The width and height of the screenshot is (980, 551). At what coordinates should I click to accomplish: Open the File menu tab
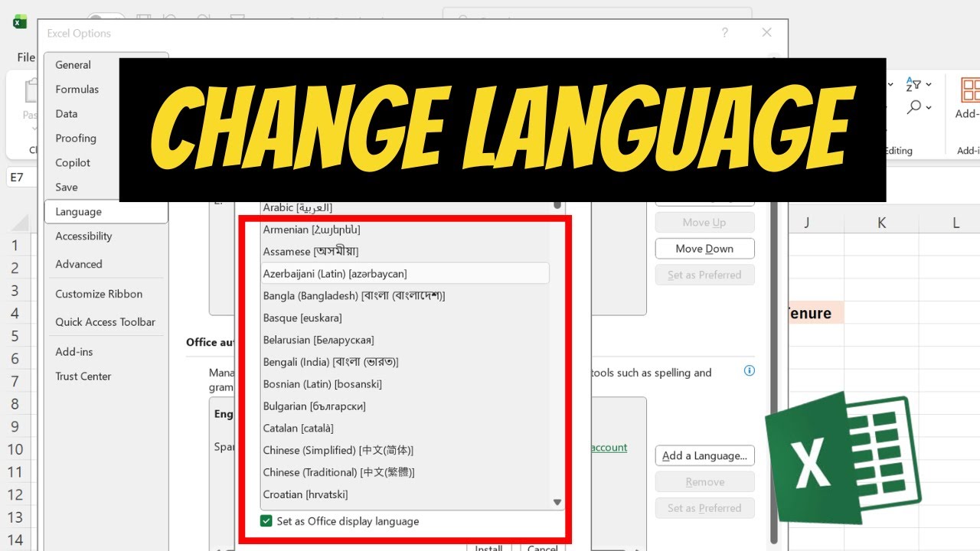pyautogui.click(x=26, y=57)
